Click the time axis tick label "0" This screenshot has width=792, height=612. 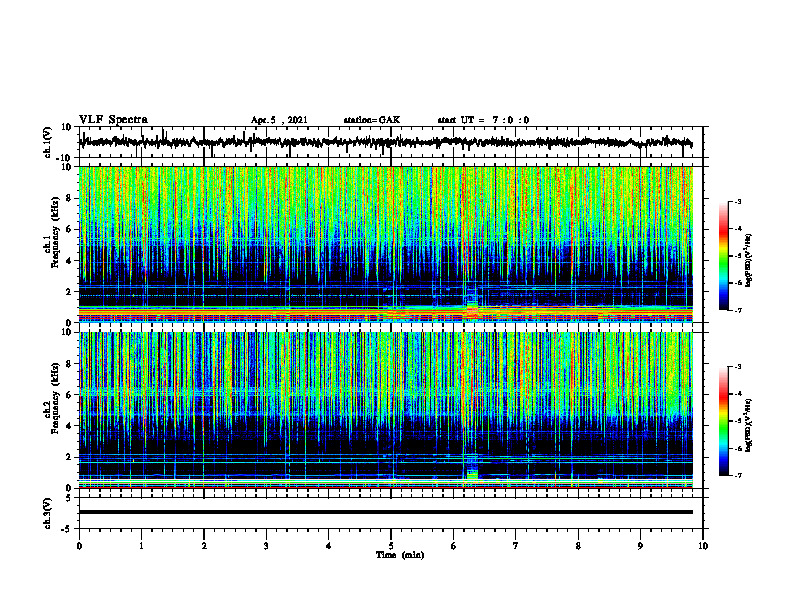click(79, 546)
